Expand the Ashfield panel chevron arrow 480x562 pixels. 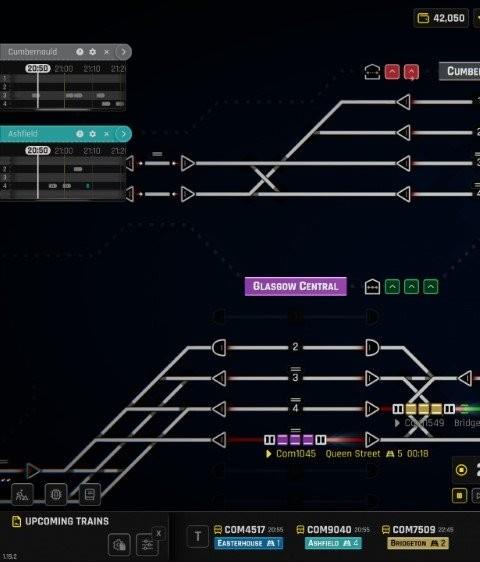point(123,134)
